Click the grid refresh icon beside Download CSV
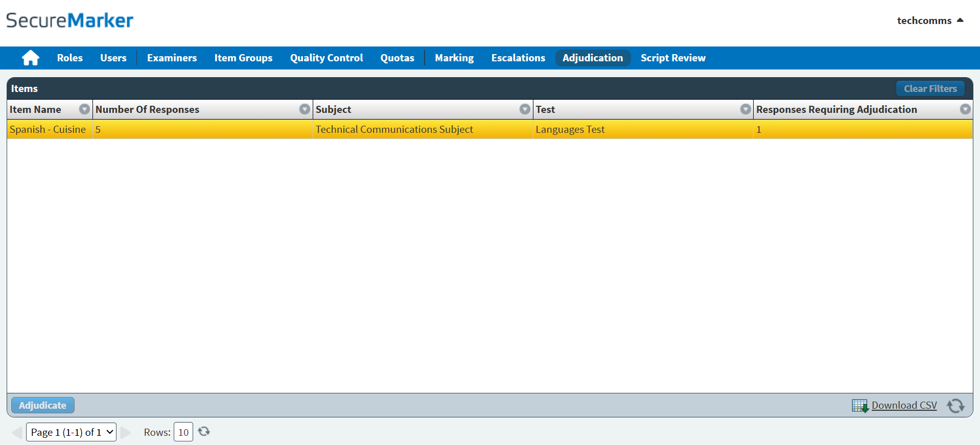The image size is (980, 445). tap(955, 406)
